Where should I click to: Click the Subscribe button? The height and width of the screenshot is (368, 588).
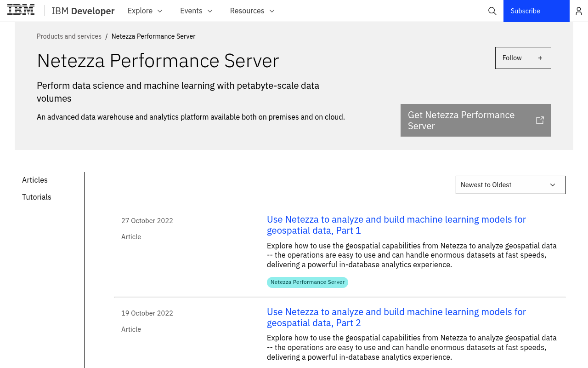coord(537,11)
